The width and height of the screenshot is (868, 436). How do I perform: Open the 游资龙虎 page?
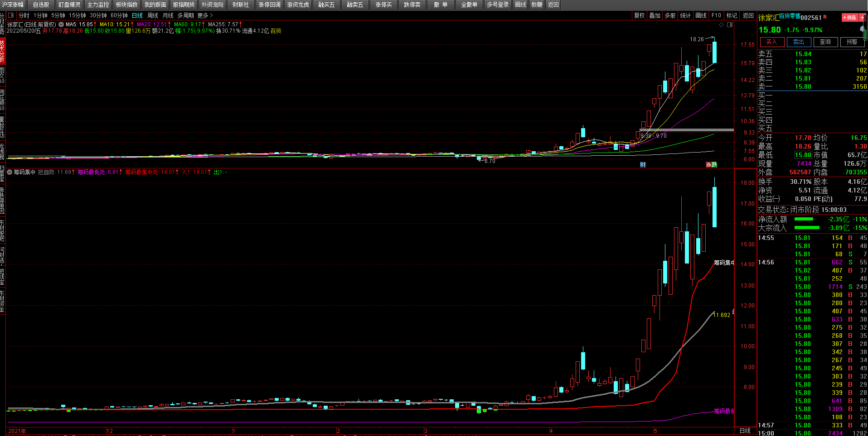[x=298, y=5]
